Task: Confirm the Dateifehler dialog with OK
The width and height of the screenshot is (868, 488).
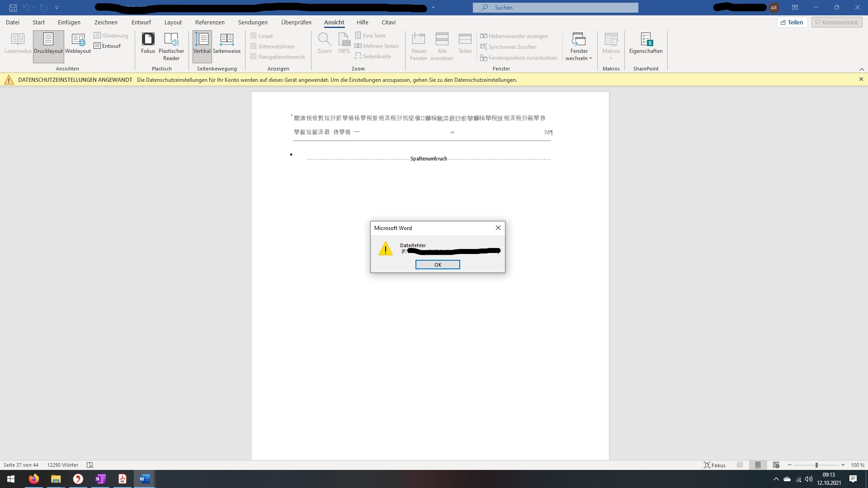Action: pos(437,264)
